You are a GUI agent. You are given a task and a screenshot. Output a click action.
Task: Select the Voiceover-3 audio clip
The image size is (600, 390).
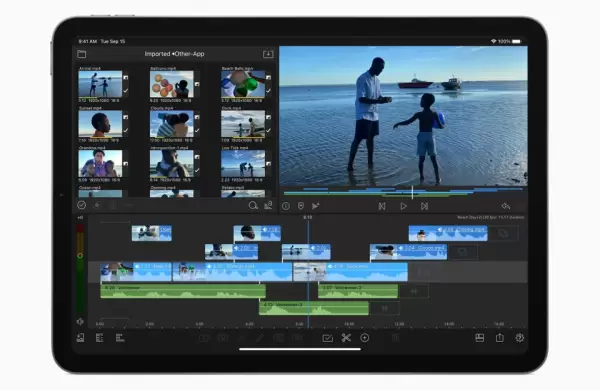pos(314,308)
